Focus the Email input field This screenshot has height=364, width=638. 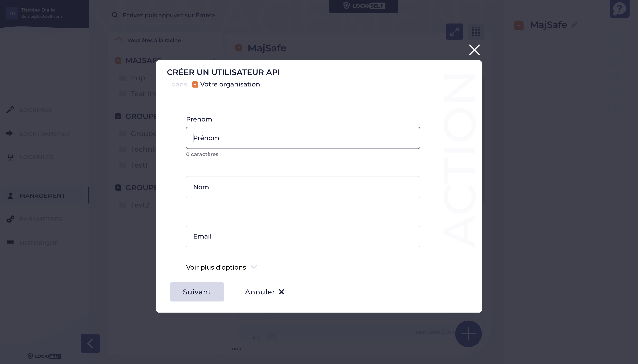tap(303, 236)
